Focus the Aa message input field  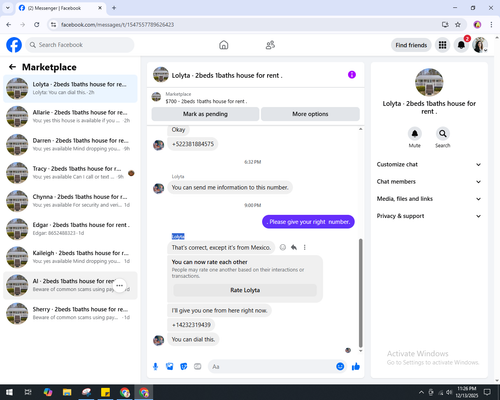tap(272, 367)
